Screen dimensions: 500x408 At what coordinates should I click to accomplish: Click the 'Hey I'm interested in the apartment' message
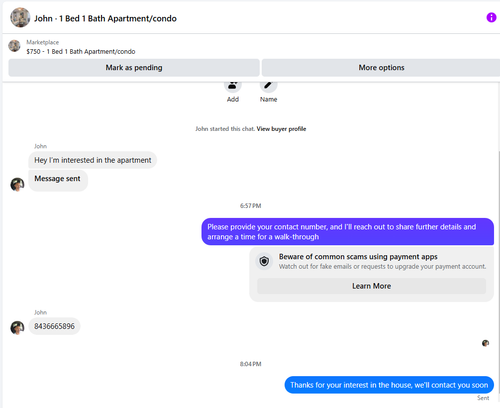(x=93, y=160)
